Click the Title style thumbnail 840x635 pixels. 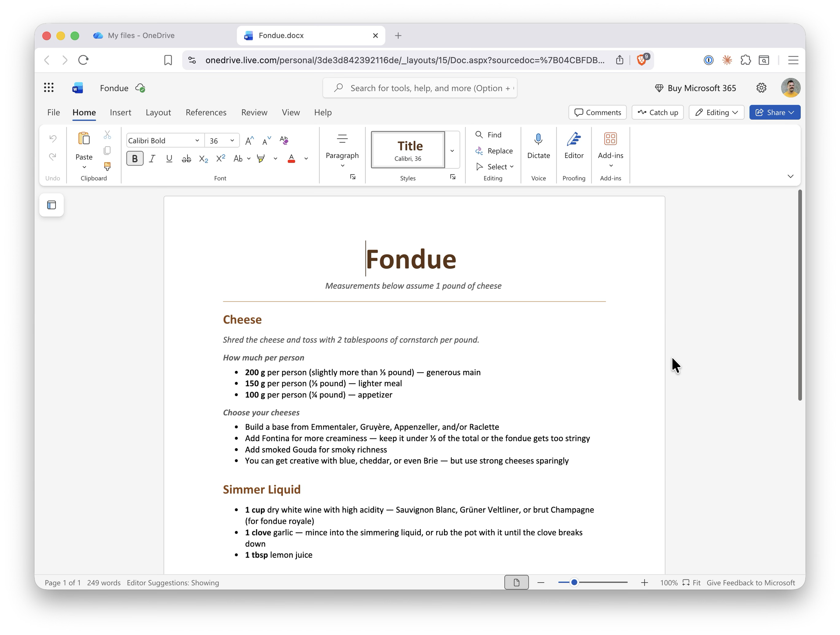pyautogui.click(x=408, y=150)
